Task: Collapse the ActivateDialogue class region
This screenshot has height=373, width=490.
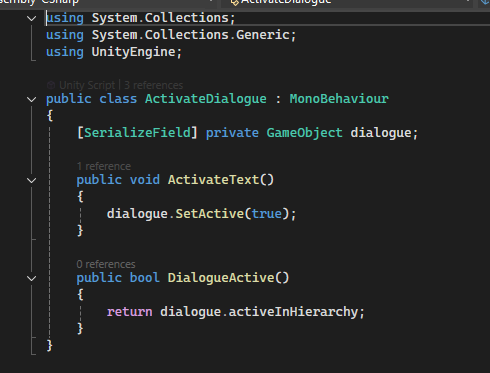Action: (32, 99)
